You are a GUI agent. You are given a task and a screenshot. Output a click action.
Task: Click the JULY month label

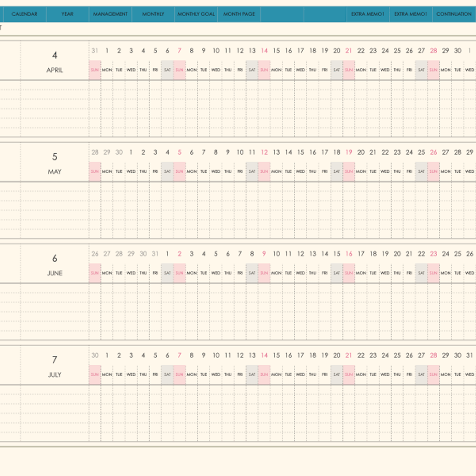tap(55, 375)
